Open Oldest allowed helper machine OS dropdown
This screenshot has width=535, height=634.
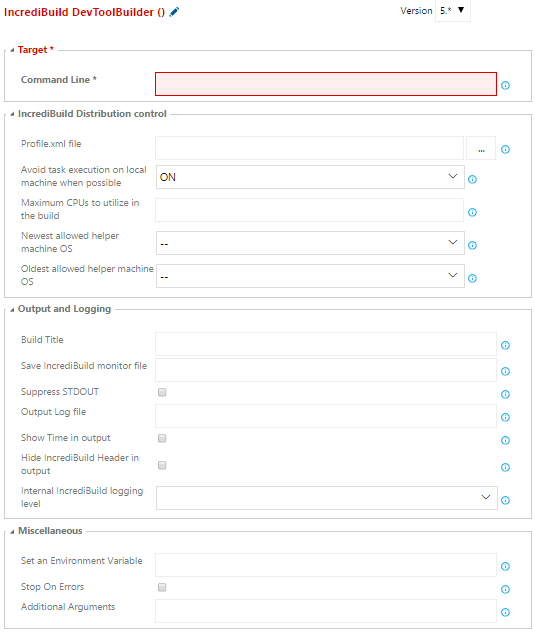tap(310, 276)
